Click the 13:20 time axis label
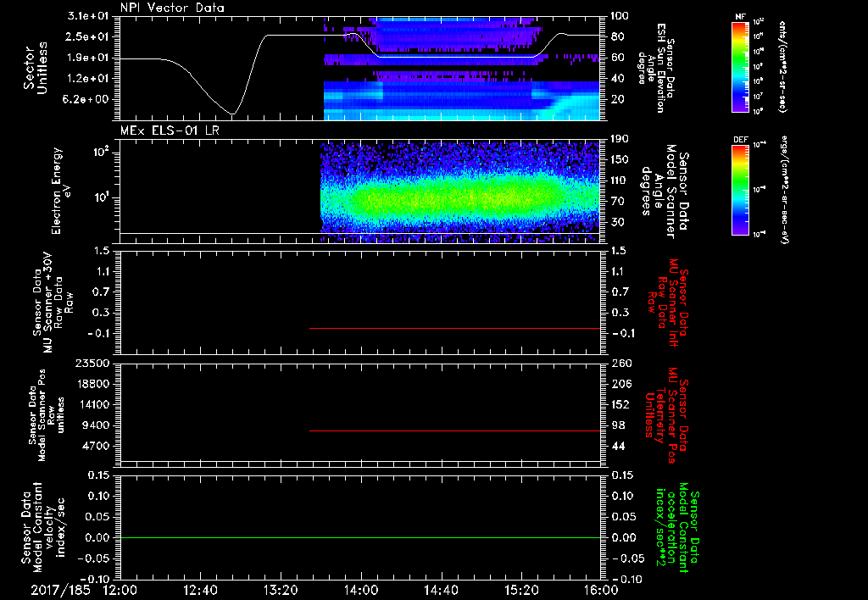 coord(281,590)
